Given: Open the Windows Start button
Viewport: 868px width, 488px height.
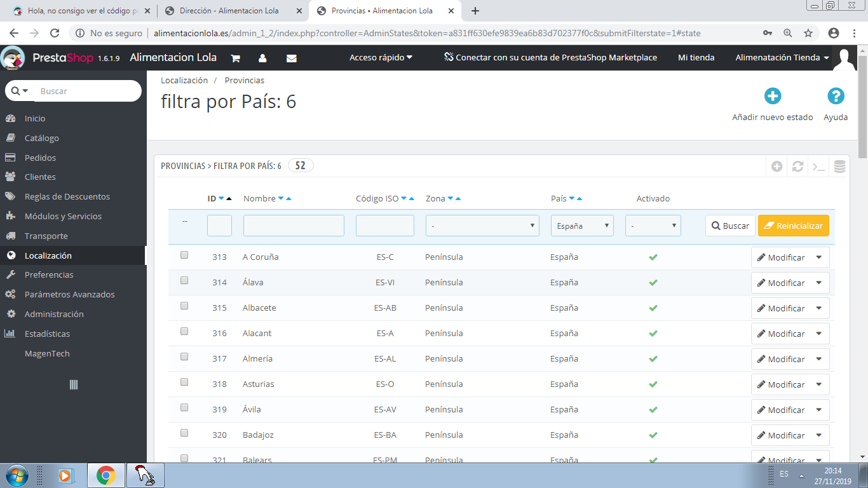Looking at the screenshot, I should (16, 475).
